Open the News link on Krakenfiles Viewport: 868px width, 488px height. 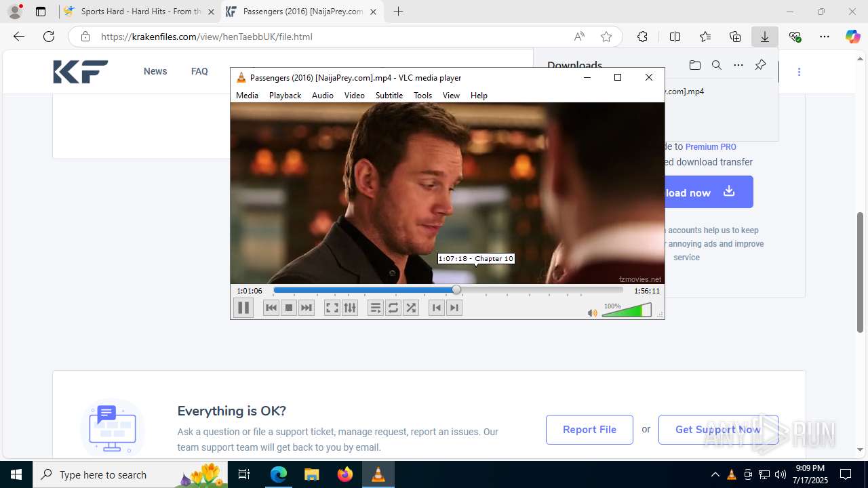155,71
